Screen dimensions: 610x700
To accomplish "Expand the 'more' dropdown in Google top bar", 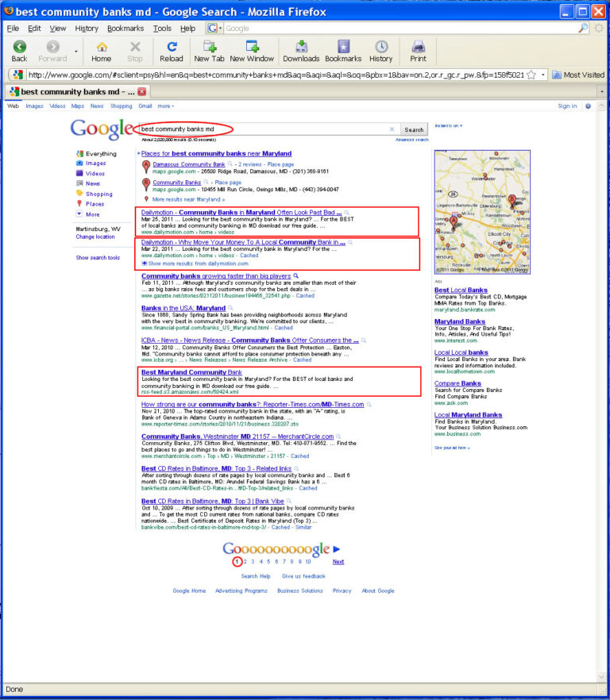I will coord(166,106).
